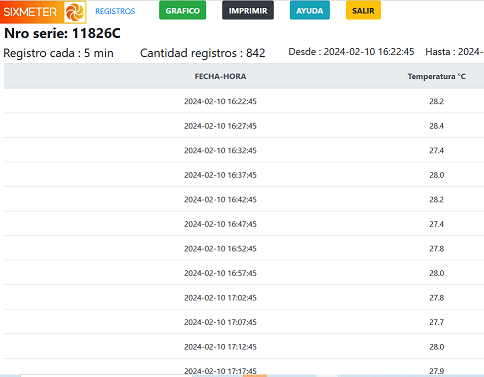Click the Desde start date text
484x377 pixels.
pos(351,52)
